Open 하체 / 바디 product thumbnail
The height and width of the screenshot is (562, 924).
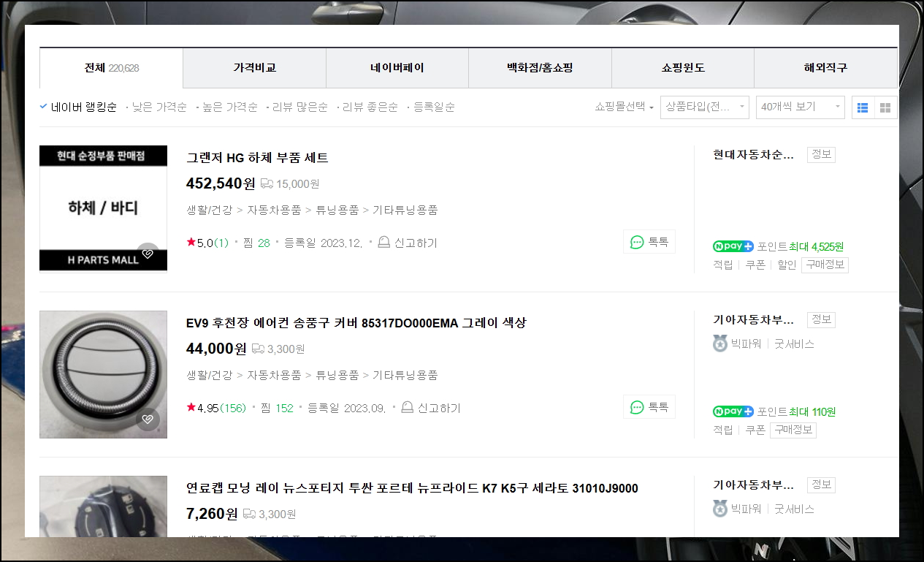pos(103,209)
